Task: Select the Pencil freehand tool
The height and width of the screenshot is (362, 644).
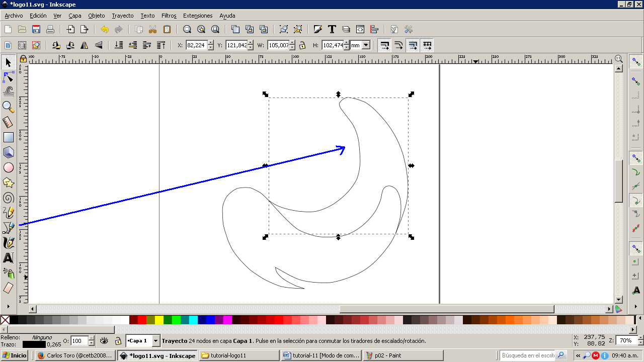Action: (x=8, y=213)
